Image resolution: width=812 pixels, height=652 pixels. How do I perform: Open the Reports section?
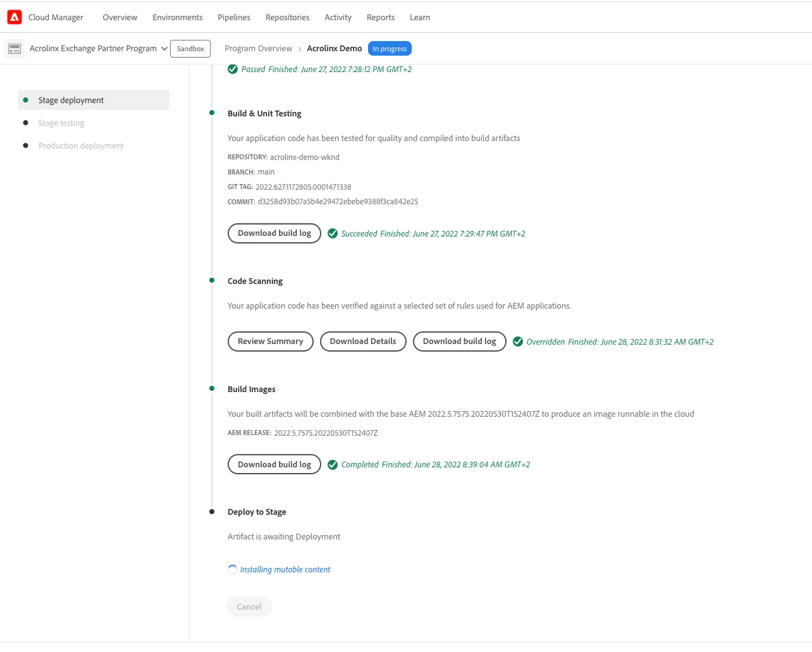click(381, 18)
